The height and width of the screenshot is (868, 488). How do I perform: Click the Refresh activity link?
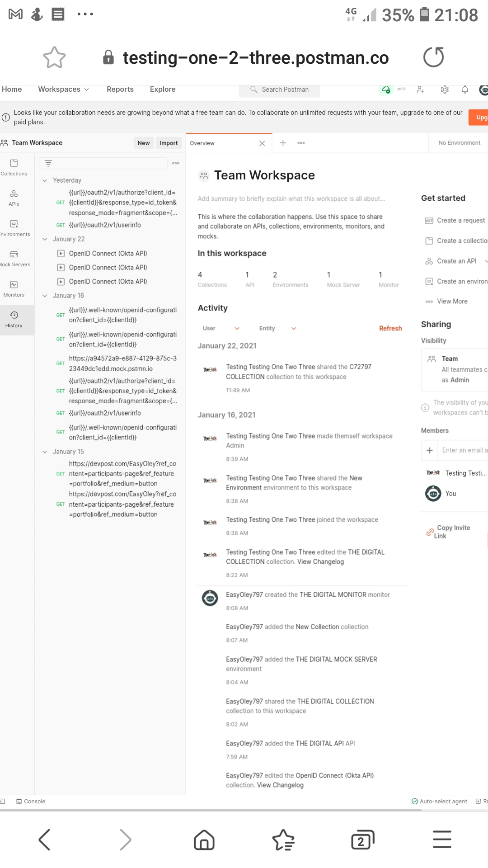coord(390,329)
